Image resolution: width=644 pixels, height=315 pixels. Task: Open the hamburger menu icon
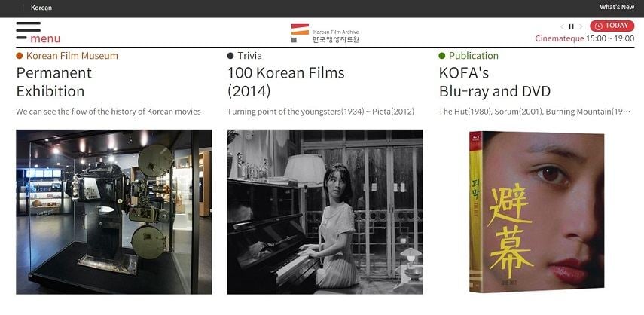point(29,30)
